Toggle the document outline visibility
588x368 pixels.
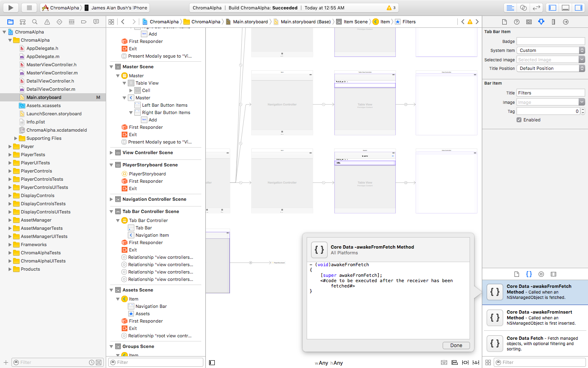pos(212,363)
